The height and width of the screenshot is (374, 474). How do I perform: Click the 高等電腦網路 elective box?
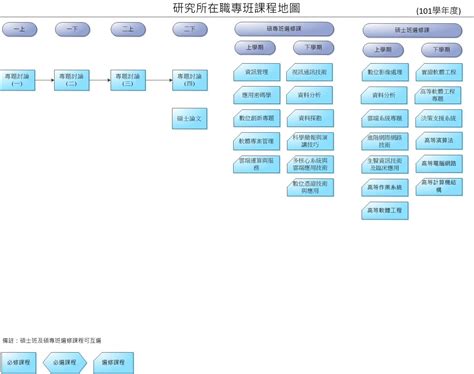(x=439, y=164)
